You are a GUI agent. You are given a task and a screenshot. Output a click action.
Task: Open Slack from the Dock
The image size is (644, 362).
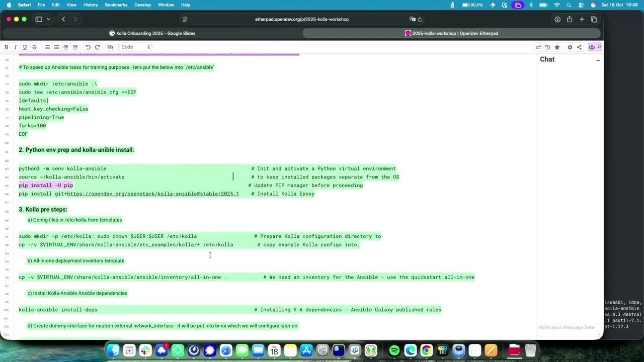tap(145, 350)
